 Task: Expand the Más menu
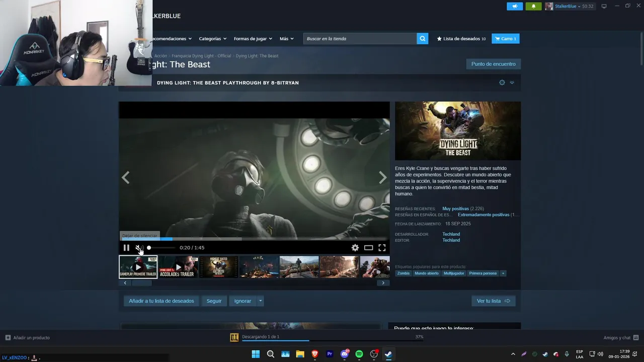tap(286, 39)
